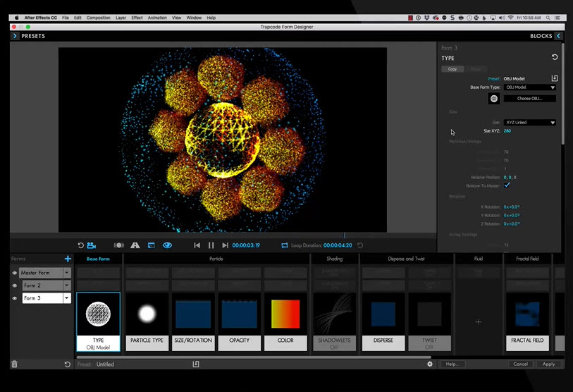Toggle the motion blur icon
This screenshot has height=392, width=573.
coord(119,245)
